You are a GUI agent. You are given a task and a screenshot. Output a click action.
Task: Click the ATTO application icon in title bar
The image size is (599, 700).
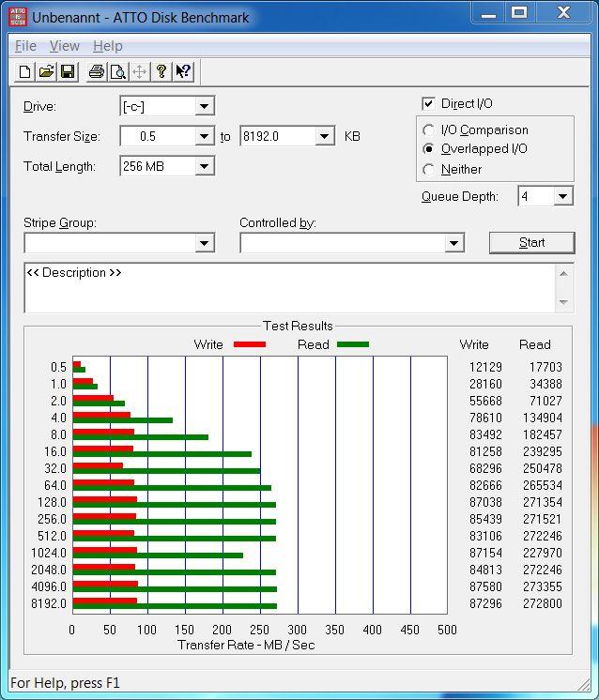[17, 16]
